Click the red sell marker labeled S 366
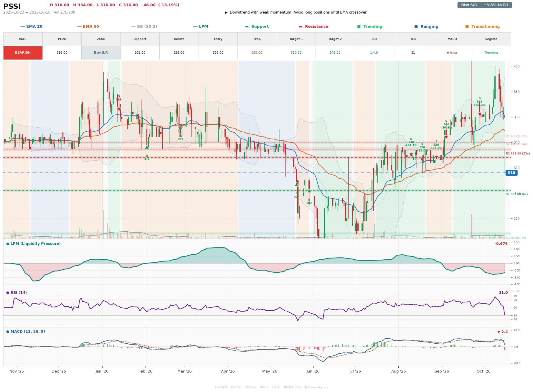Screen dimensions: 533x392 (119, 109)
